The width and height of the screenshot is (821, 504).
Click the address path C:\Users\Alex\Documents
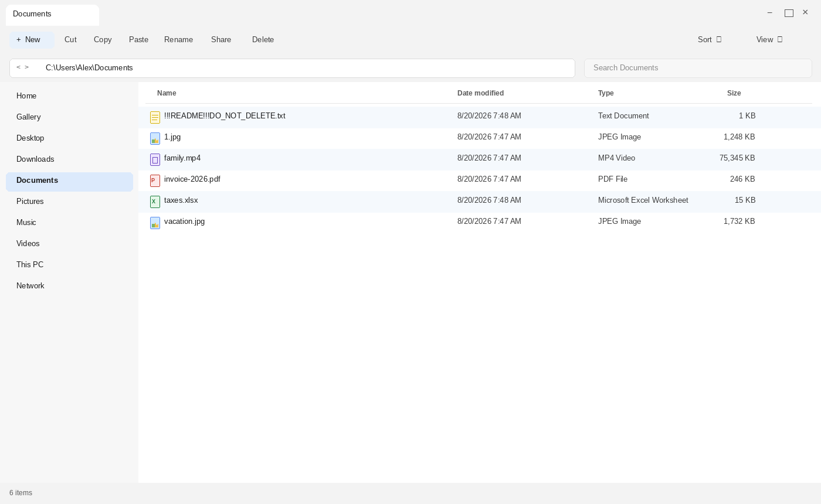pos(89,68)
